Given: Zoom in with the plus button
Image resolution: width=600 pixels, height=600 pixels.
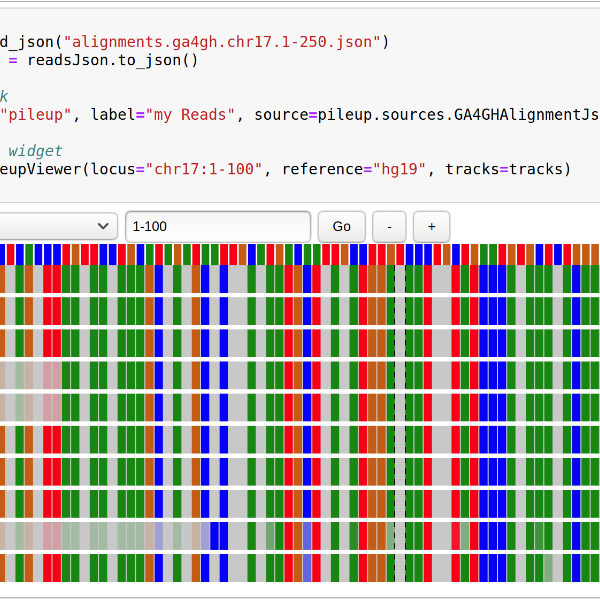Looking at the screenshot, I should (431, 227).
